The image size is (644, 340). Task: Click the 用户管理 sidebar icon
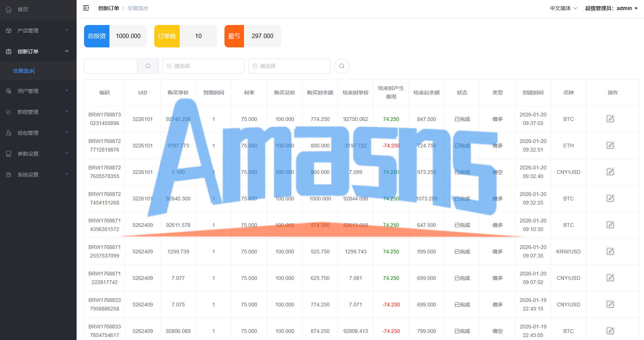click(9, 91)
